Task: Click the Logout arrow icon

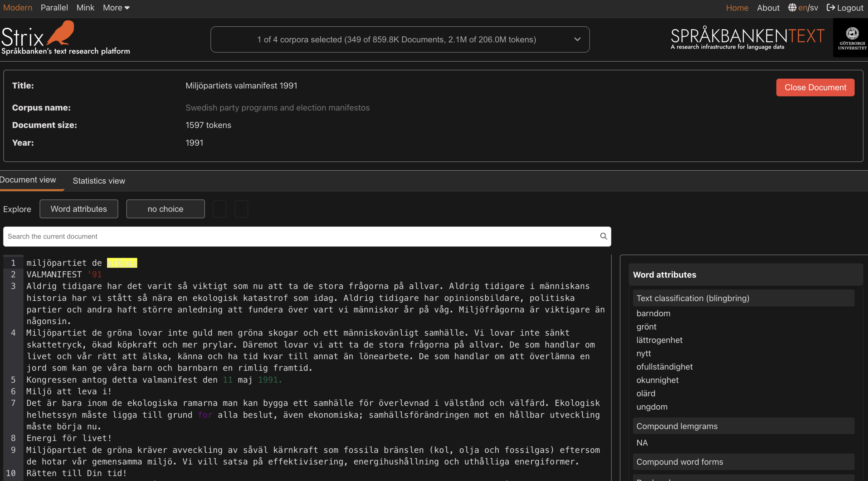Action: tap(831, 7)
